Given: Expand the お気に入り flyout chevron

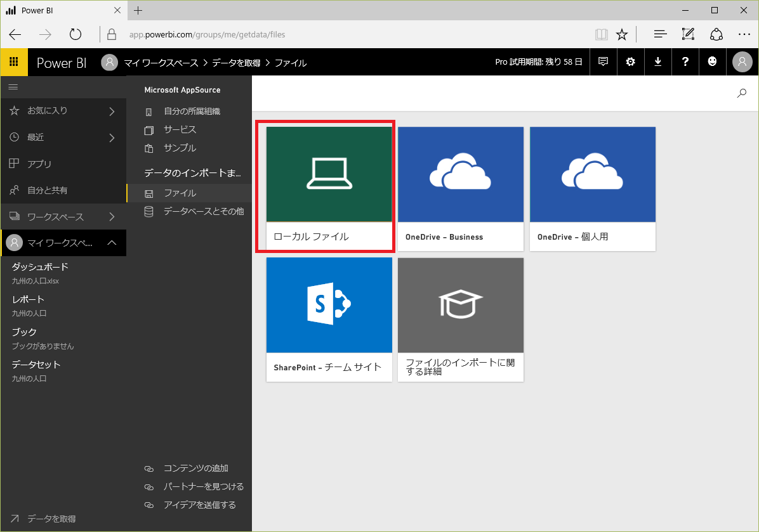Looking at the screenshot, I should (x=112, y=111).
